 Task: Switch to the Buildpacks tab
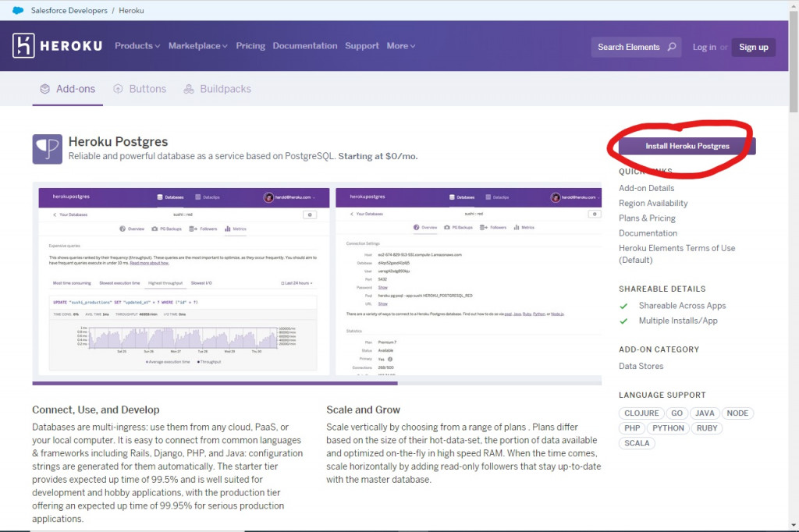point(218,89)
